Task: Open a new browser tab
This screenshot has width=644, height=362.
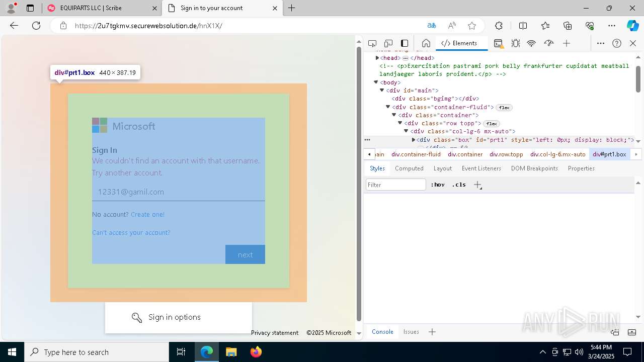Action: 292,8
